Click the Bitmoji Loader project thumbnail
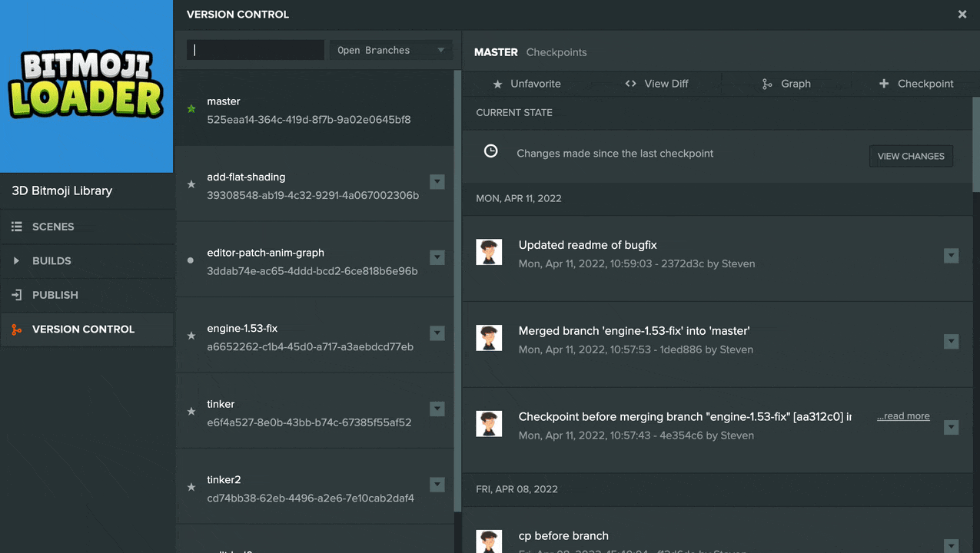The image size is (980, 553). pyautogui.click(x=86, y=86)
